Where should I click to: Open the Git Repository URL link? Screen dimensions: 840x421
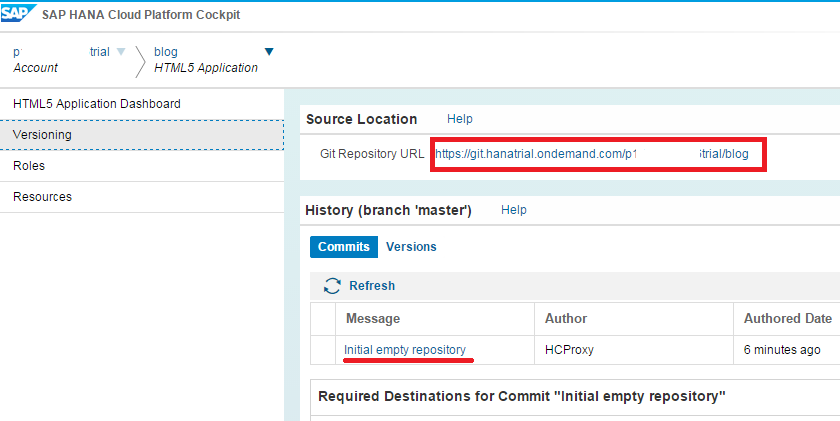[x=592, y=154]
